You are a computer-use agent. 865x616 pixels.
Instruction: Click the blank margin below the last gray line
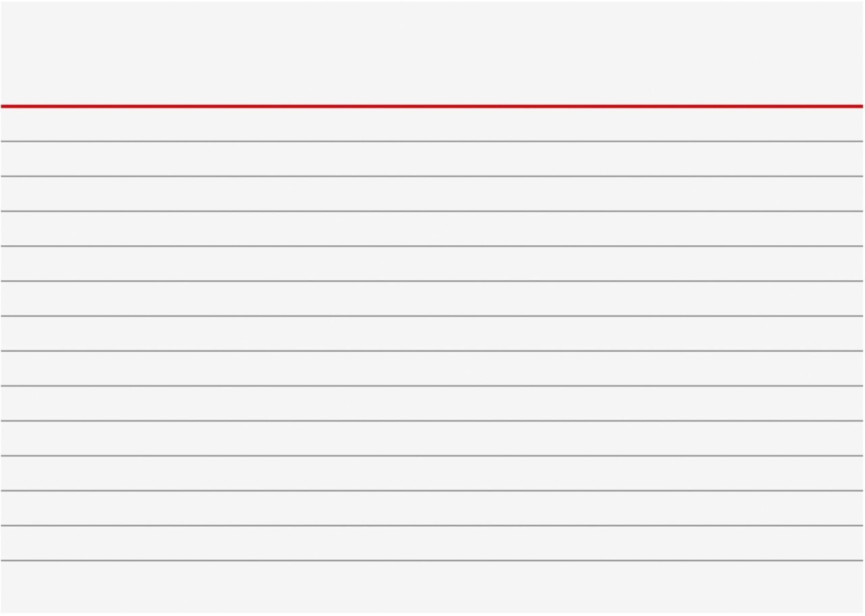432,586
